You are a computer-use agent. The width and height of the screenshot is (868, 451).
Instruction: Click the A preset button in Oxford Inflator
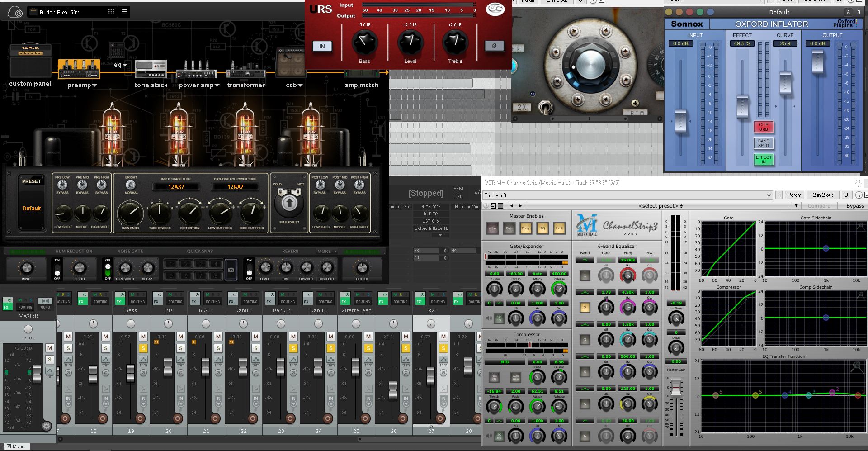848,12
